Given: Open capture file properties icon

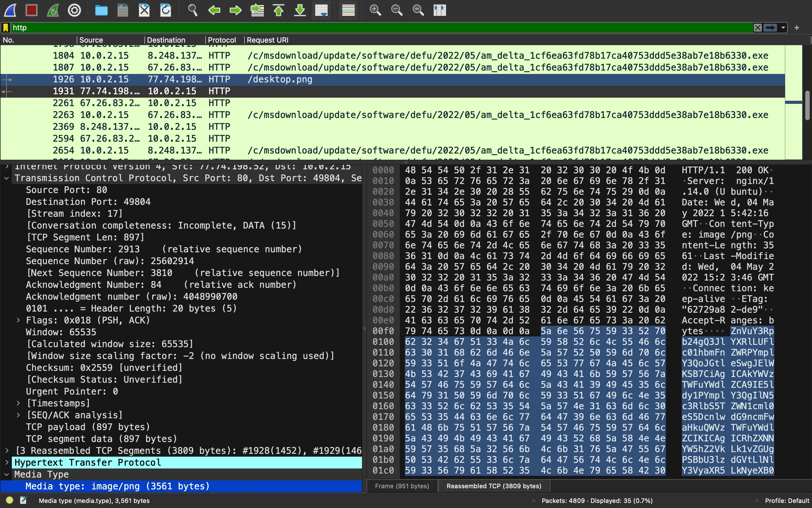Looking at the screenshot, I should [23, 500].
